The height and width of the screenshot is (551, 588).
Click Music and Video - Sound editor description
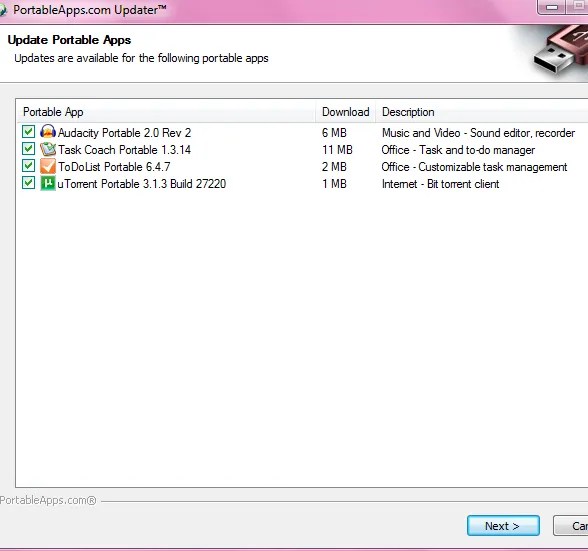(478, 133)
